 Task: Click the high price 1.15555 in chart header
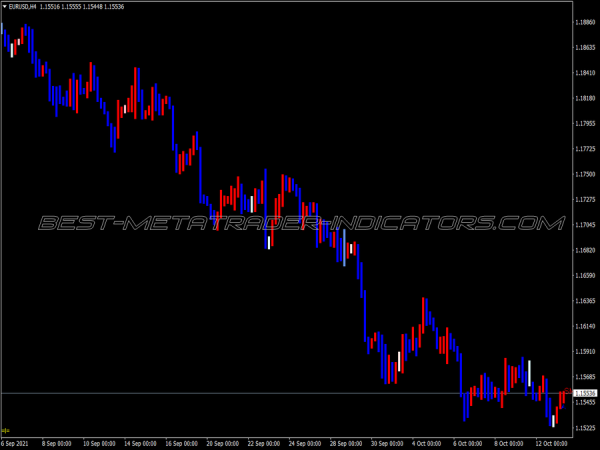point(71,7)
